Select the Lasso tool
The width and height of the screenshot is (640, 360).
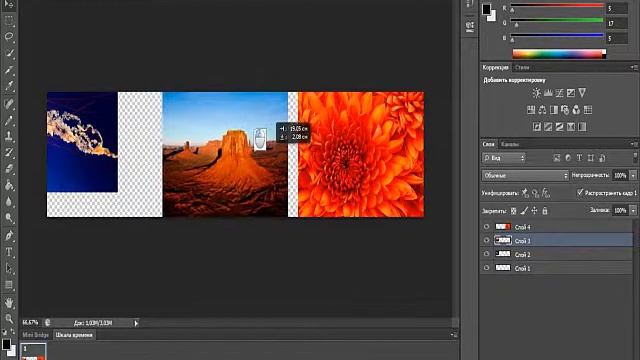(x=9, y=37)
